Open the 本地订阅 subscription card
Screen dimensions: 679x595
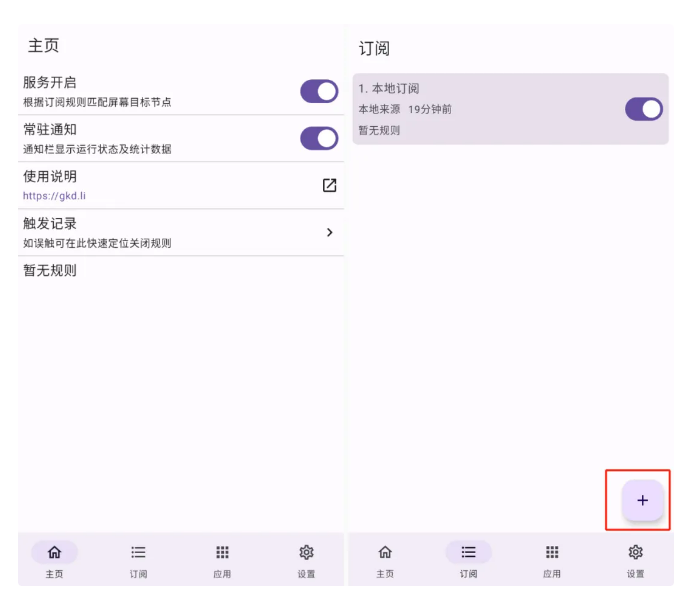point(511,109)
